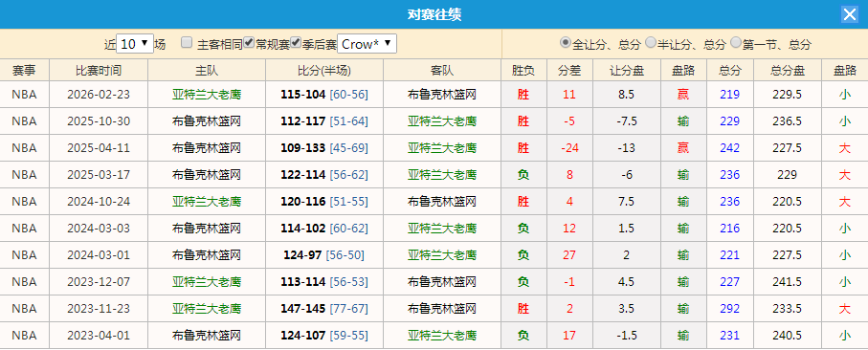Click the score 147-145 [77-67]
The height and width of the screenshot is (350, 868).
click(324, 309)
